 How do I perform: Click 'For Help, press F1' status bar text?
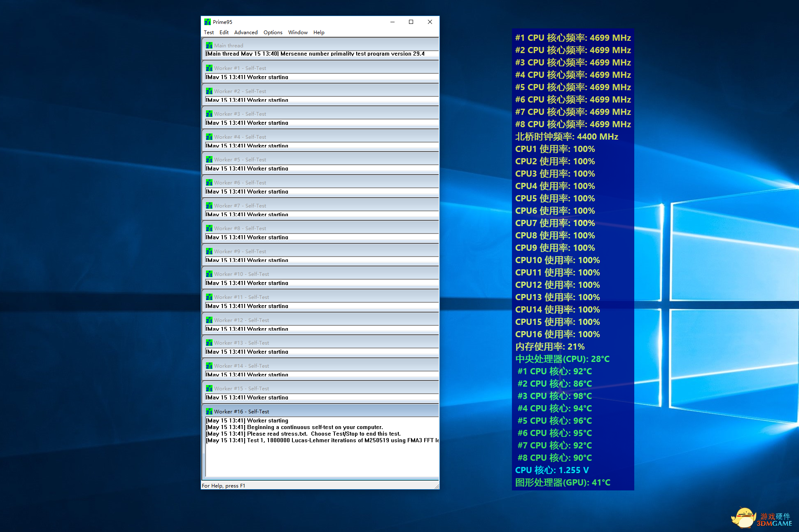(x=224, y=486)
